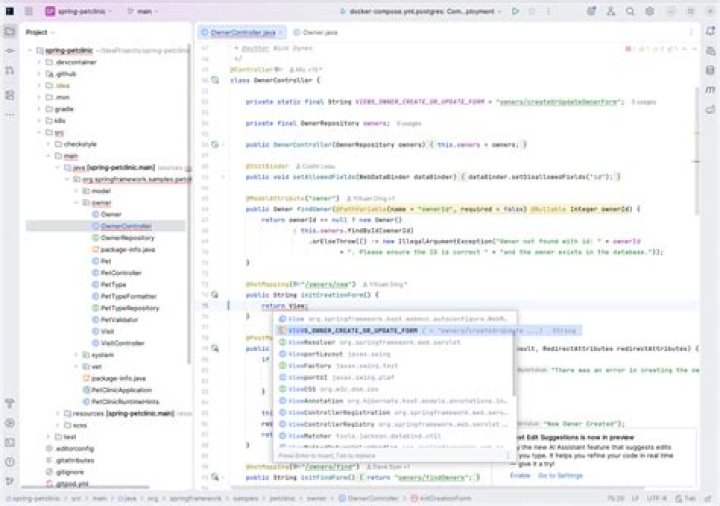Switch to the Owner.java tab
The image size is (720, 506).
[x=315, y=32]
